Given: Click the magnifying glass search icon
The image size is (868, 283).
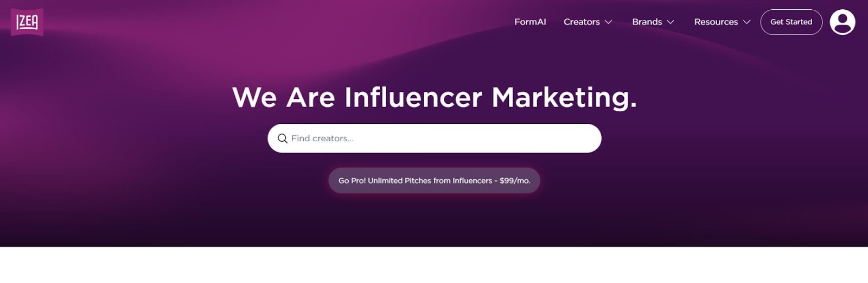Looking at the screenshot, I should tap(283, 139).
